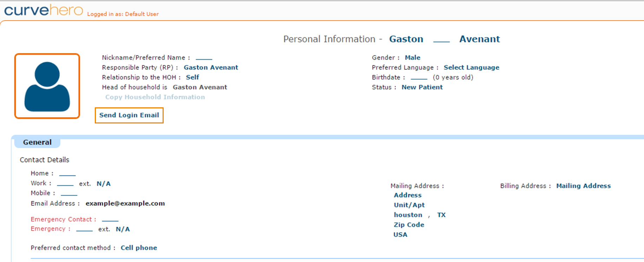Open the General tab
Image resolution: width=644 pixels, height=262 pixels.
pyautogui.click(x=37, y=142)
